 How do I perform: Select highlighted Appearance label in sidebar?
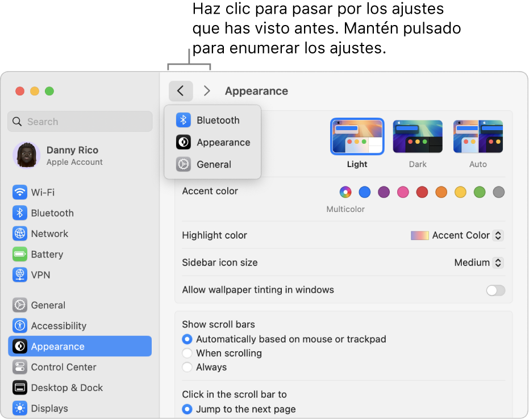(58, 347)
